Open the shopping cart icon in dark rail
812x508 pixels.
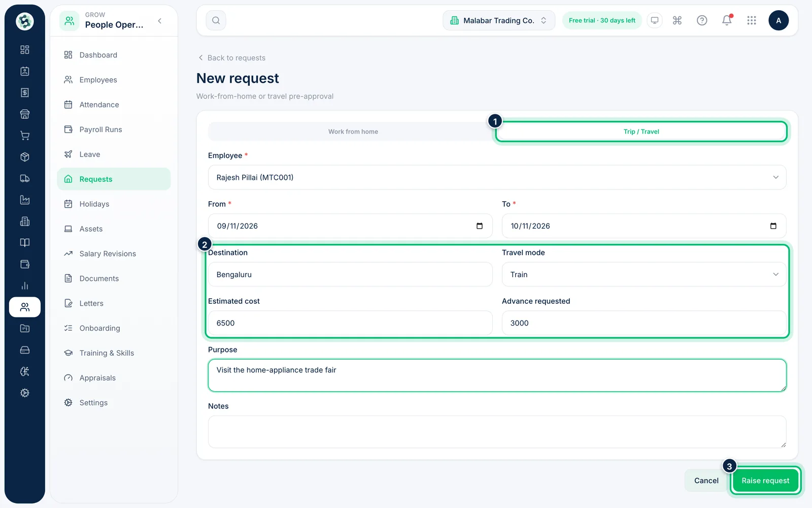[x=24, y=136]
